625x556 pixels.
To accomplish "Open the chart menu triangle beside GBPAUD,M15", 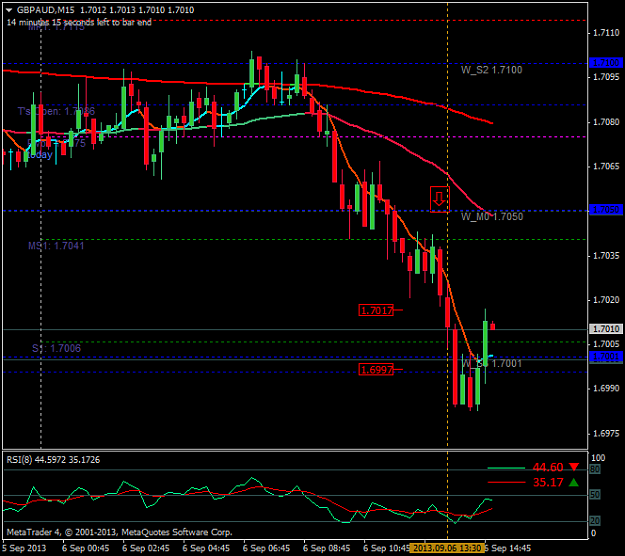I will tap(10, 10).
